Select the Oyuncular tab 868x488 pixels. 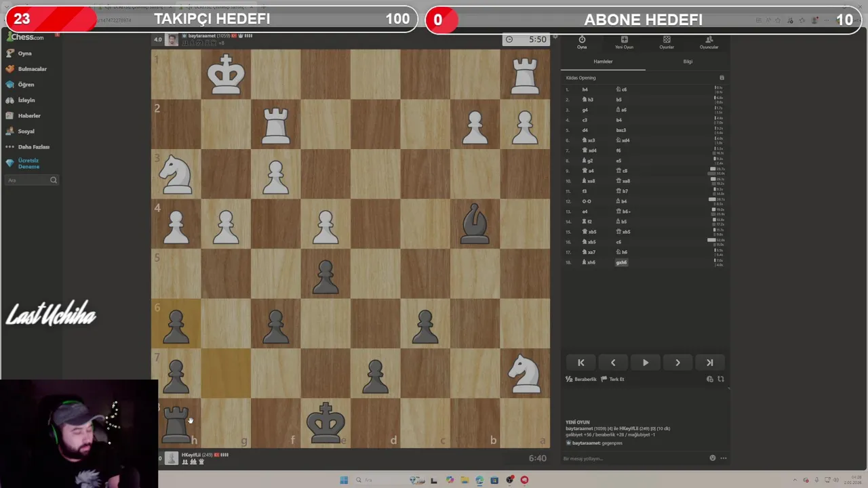[x=709, y=43]
